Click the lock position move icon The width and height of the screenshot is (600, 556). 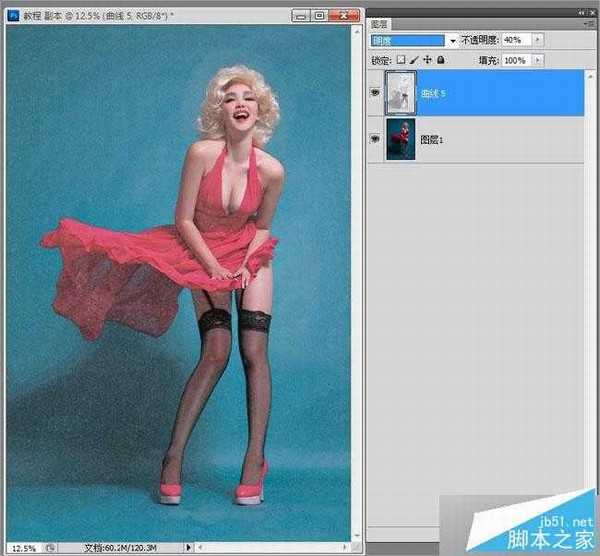(x=427, y=60)
